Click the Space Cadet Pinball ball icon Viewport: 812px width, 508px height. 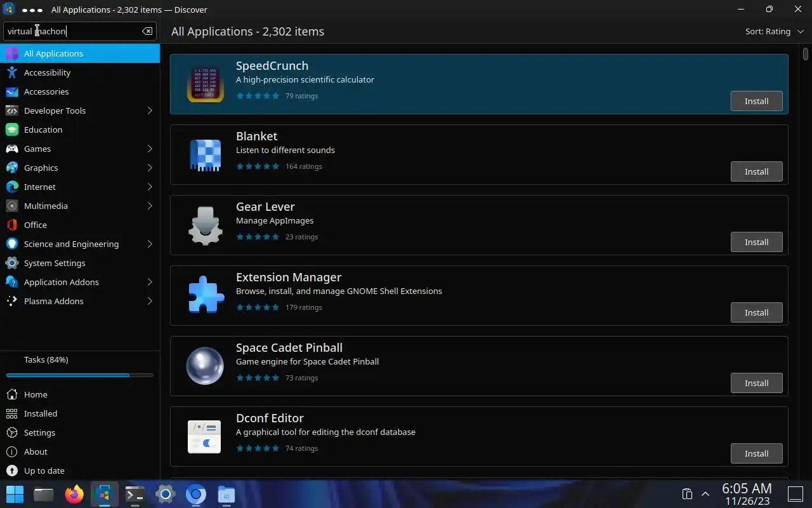tap(205, 366)
